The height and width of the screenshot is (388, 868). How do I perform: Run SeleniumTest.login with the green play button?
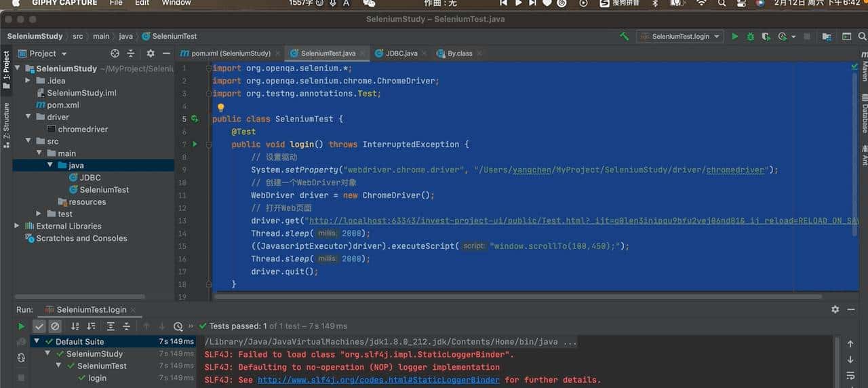[x=734, y=37]
